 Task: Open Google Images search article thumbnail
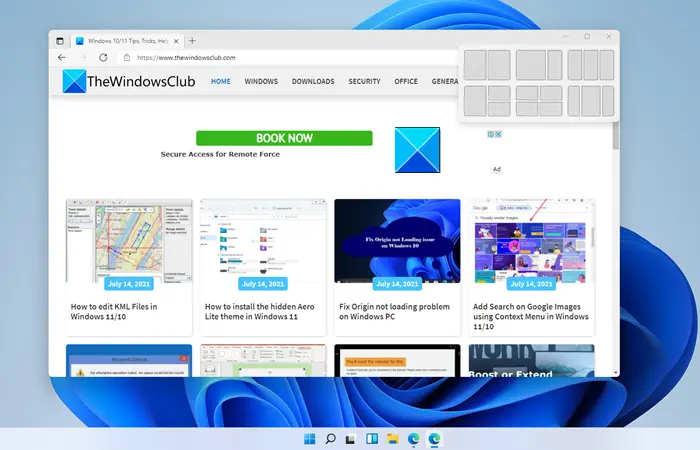531,241
